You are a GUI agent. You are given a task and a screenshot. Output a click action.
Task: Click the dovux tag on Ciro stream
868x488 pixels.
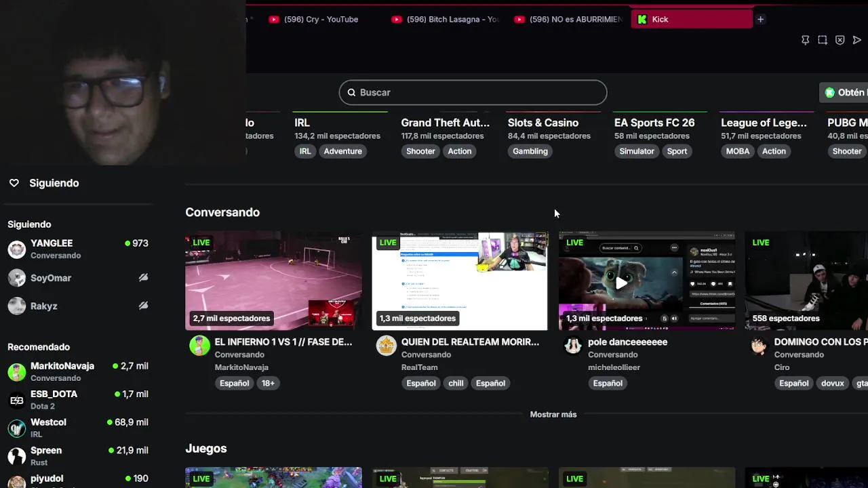(832, 383)
